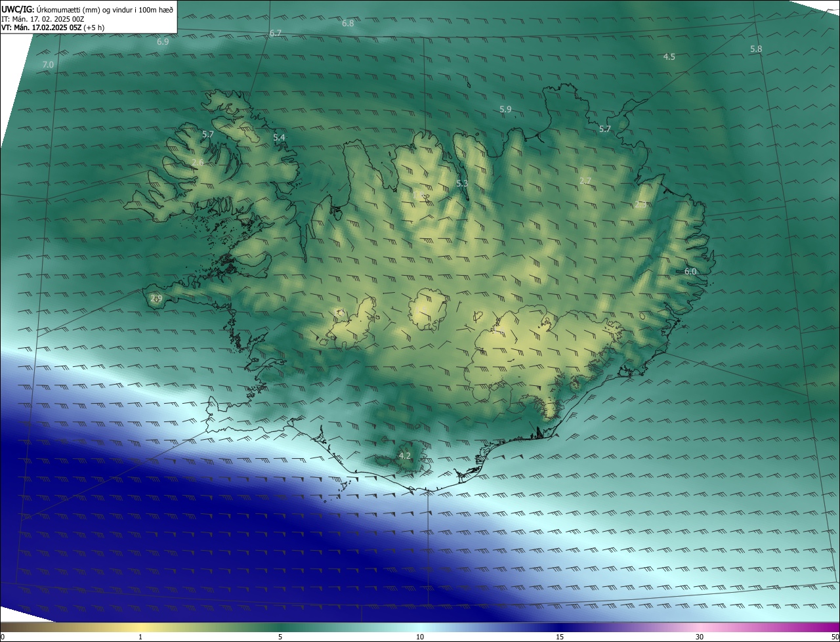
Task: Click the '50' tick on the color scale
Action: pyautogui.click(x=835, y=637)
